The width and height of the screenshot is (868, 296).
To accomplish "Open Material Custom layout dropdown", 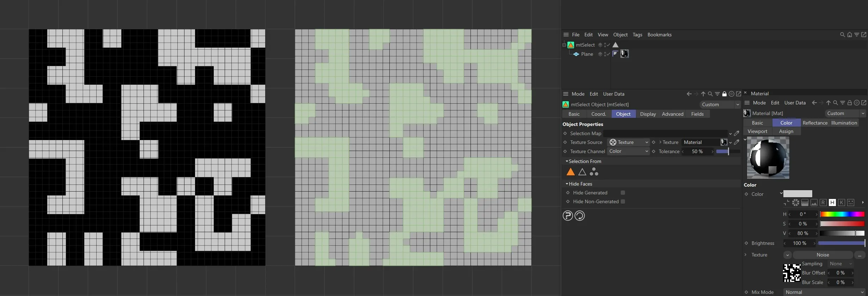I will pyautogui.click(x=845, y=113).
